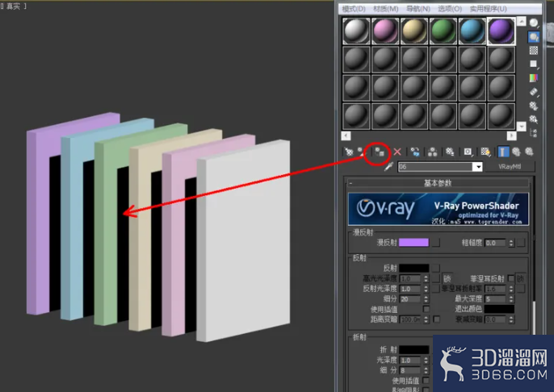Select the green material sample sphere
The image size is (554, 392).
point(443,31)
